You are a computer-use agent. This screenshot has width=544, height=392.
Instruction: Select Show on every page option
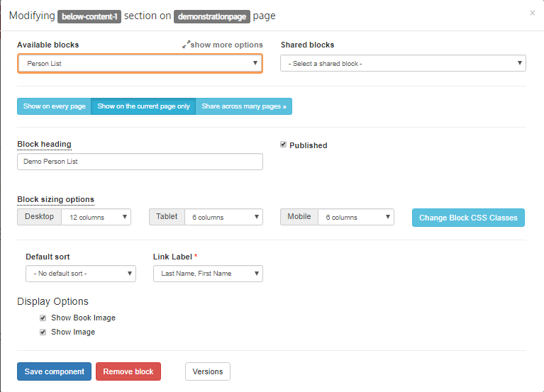click(54, 106)
